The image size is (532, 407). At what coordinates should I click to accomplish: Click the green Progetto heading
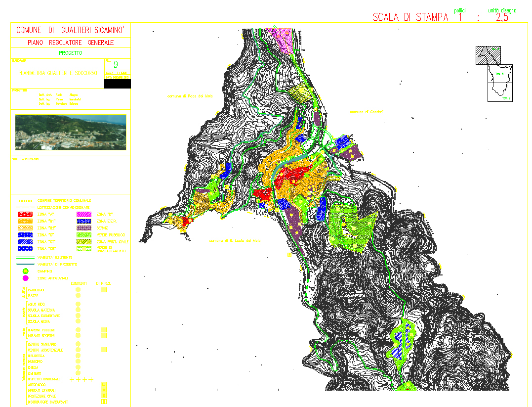tap(70, 53)
